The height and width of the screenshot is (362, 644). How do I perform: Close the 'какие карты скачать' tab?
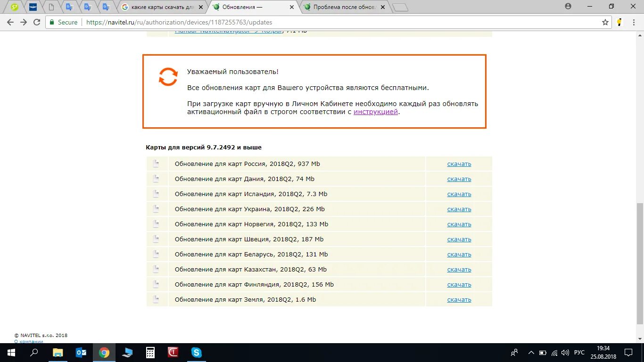[201, 7]
